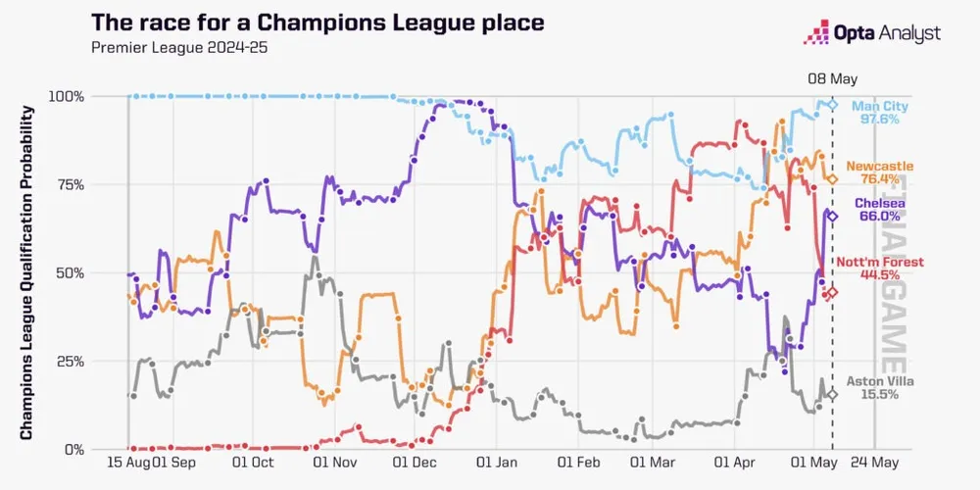Click the Aston Villa 15.5% label
Viewport: 980px width, 490px height.
878,386
